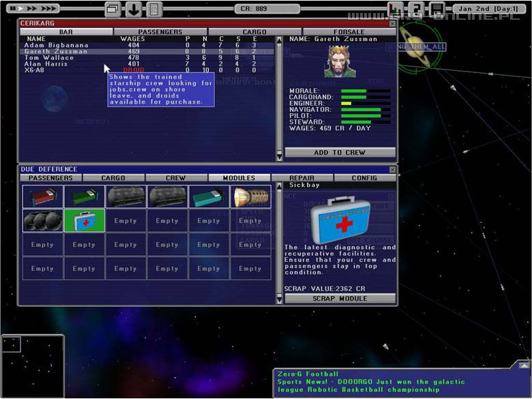The height and width of the screenshot is (399, 532).
Task: Click the Zero-G Football news headline
Action: point(308,374)
